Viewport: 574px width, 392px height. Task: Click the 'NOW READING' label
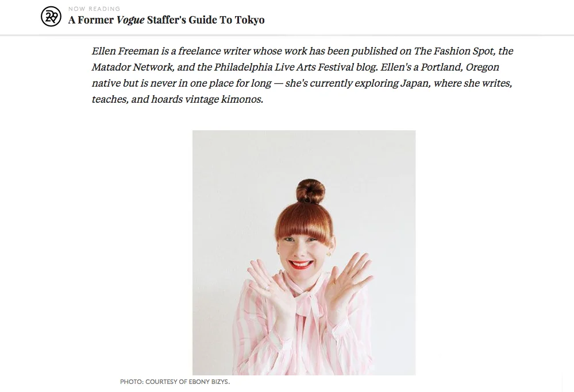pos(94,9)
